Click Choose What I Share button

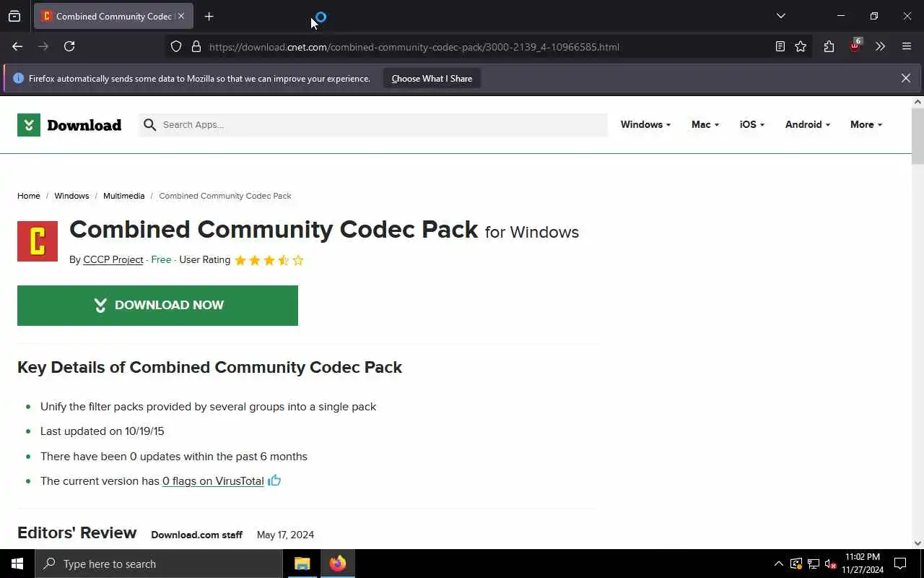(x=432, y=78)
